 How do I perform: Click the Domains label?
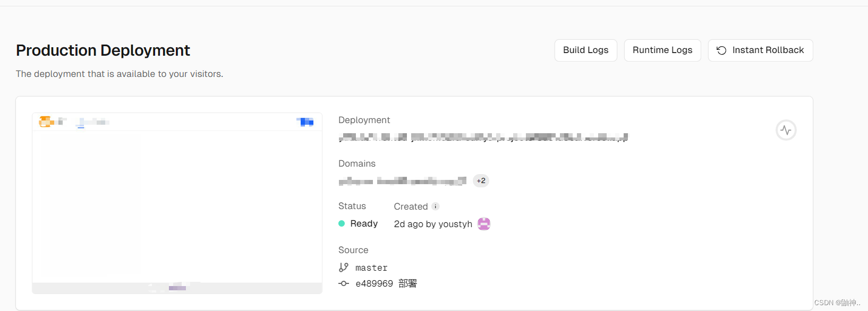click(357, 163)
